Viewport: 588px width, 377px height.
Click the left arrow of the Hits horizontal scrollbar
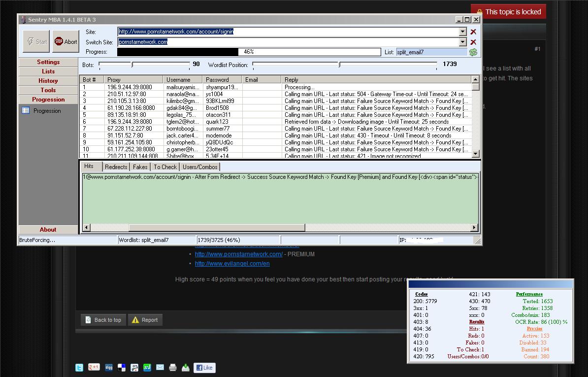pos(87,227)
